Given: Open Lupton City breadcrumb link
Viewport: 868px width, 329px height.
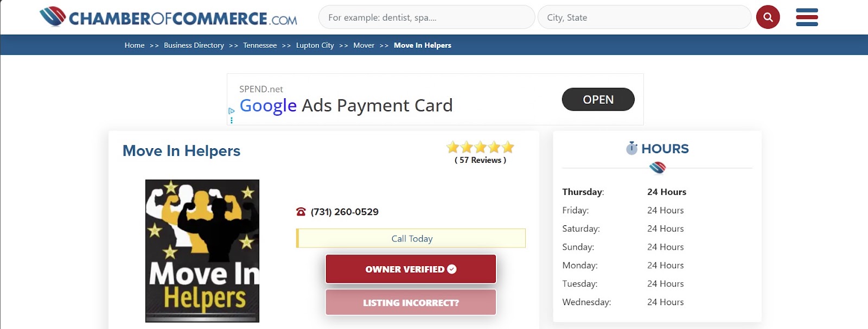Looking at the screenshot, I should pos(315,45).
